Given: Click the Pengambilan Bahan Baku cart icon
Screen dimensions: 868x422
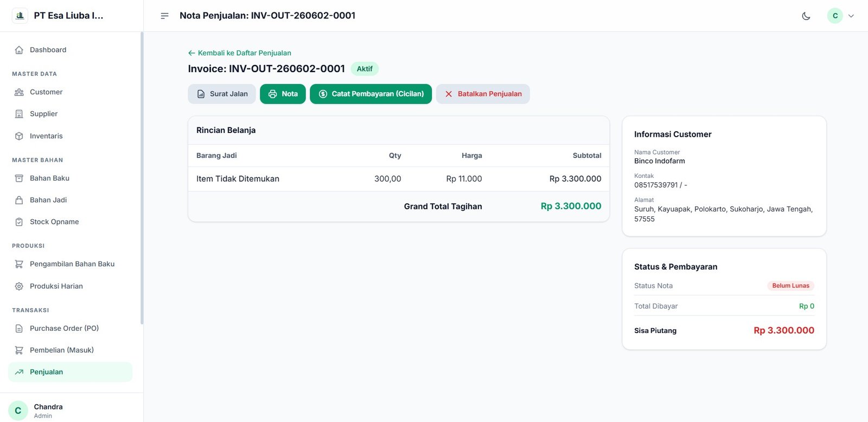Looking at the screenshot, I should coord(19,264).
